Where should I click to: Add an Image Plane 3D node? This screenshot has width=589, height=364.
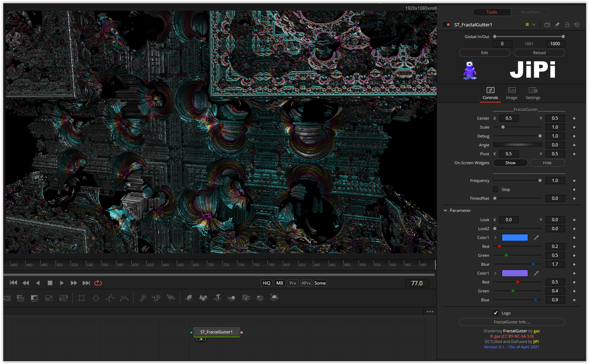pyautogui.click(x=189, y=298)
